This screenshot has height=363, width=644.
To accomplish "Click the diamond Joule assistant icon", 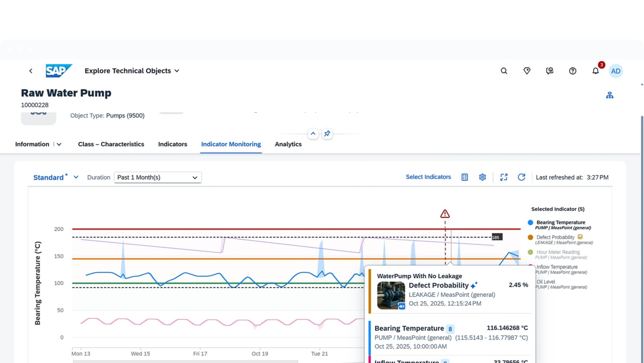I will coord(527,71).
